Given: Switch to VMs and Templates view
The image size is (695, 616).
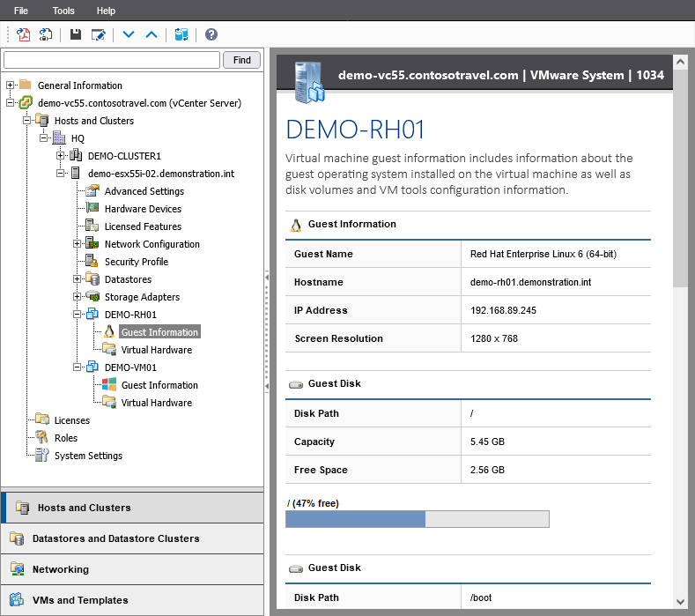Looking at the screenshot, I should [x=132, y=600].
